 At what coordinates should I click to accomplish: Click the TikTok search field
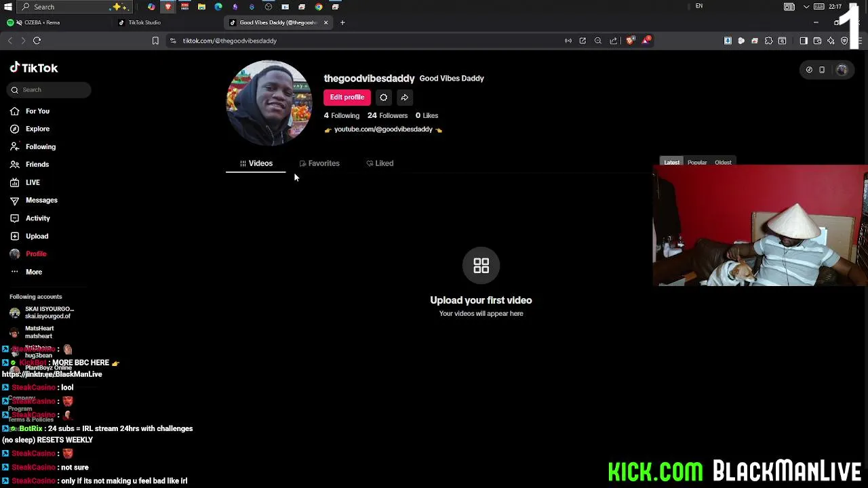click(49, 89)
